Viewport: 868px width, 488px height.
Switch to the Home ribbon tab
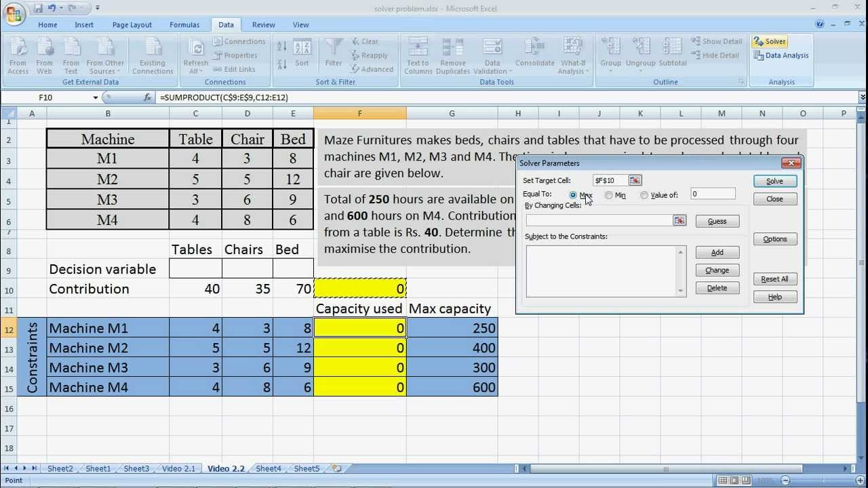point(47,24)
